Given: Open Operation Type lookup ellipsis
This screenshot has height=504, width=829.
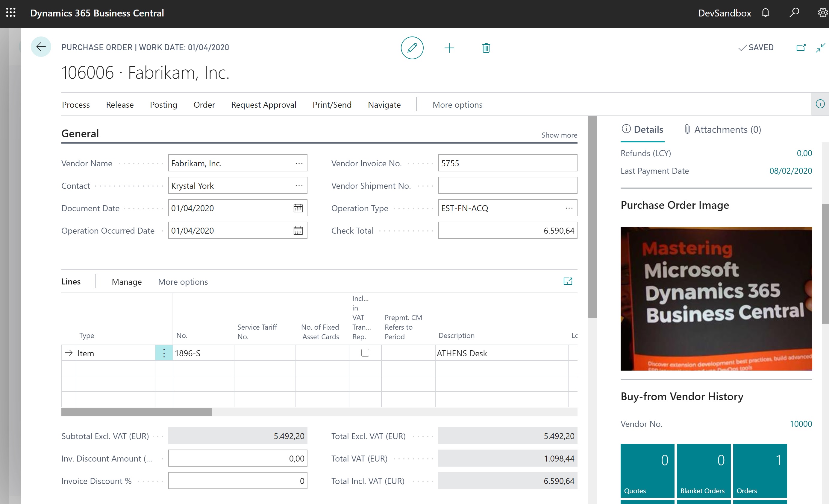Looking at the screenshot, I should click(x=569, y=208).
